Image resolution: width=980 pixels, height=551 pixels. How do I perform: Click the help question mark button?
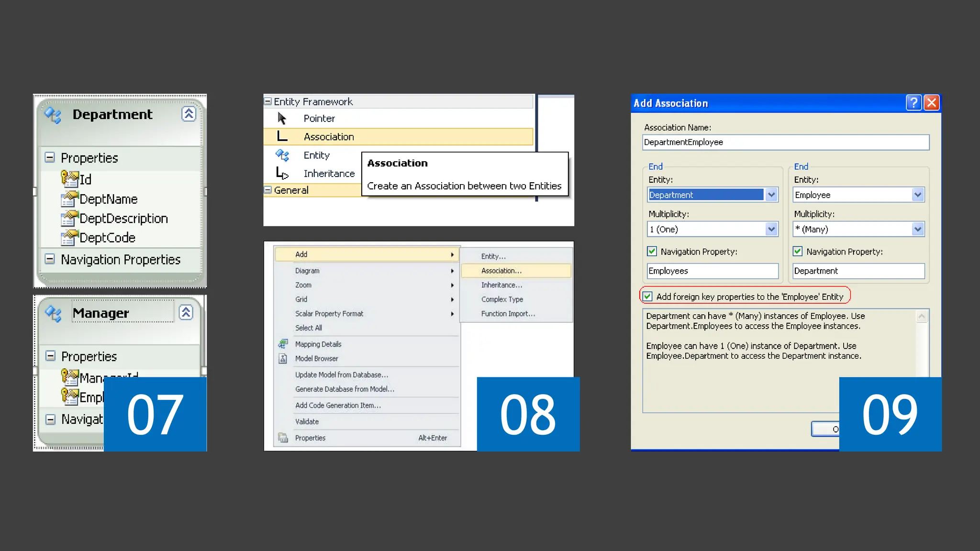point(913,103)
